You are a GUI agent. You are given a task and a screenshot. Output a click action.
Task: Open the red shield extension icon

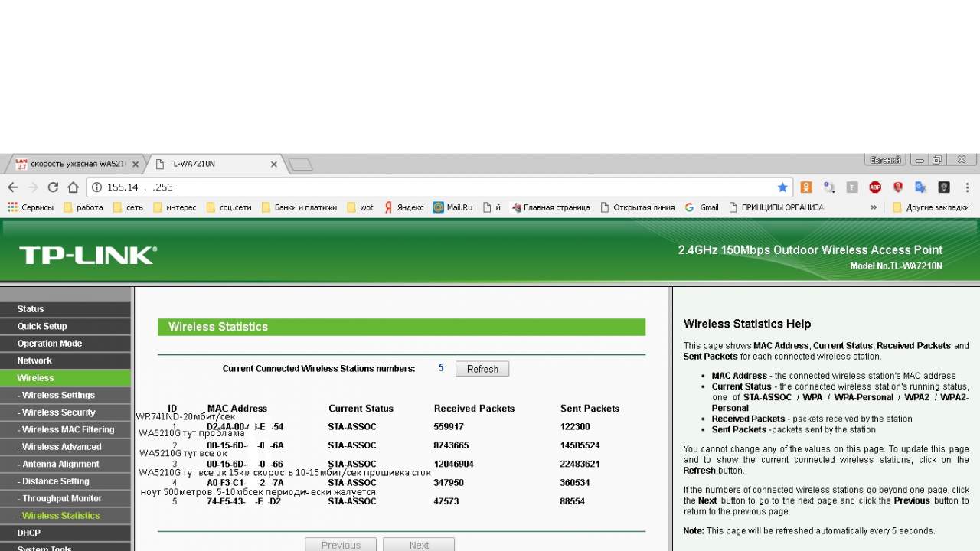pyautogui.click(x=898, y=187)
